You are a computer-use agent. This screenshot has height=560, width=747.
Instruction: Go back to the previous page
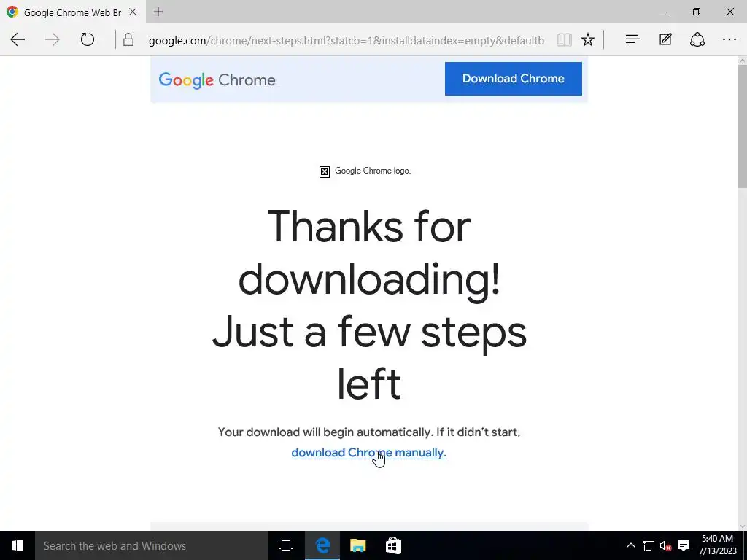point(18,39)
